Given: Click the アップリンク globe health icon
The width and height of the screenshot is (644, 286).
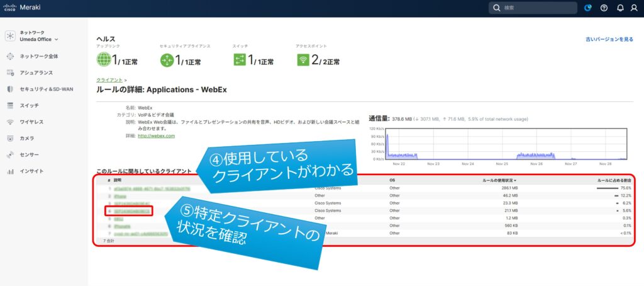Looking at the screenshot, I should coord(104,60).
